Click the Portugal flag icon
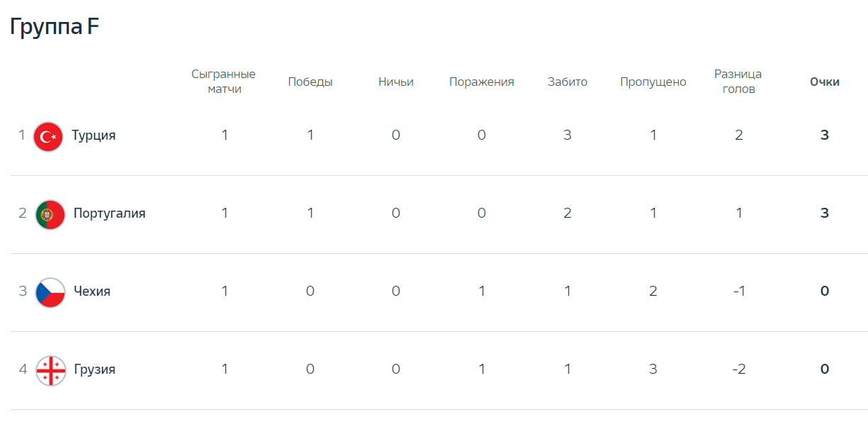Viewport: 868px width, 422px height. tap(50, 213)
